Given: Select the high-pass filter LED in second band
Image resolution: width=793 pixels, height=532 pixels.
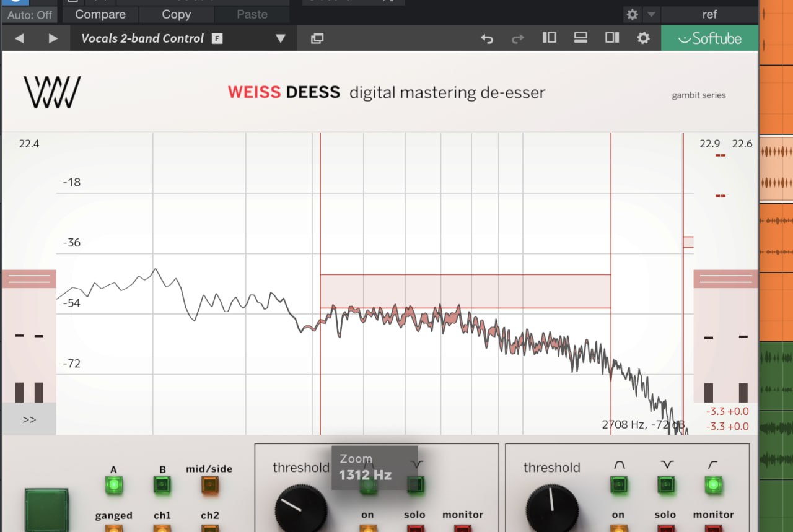Looking at the screenshot, I should pos(713,484).
